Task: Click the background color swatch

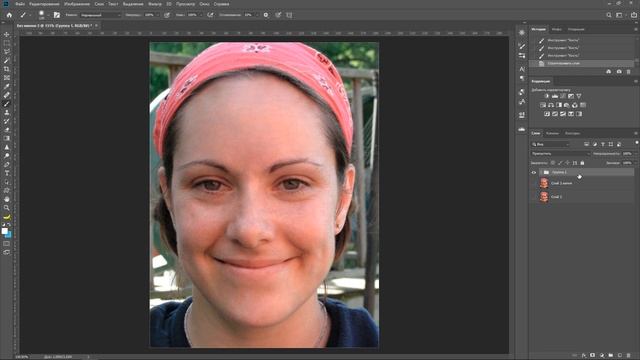Action: [x=9, y=235]
